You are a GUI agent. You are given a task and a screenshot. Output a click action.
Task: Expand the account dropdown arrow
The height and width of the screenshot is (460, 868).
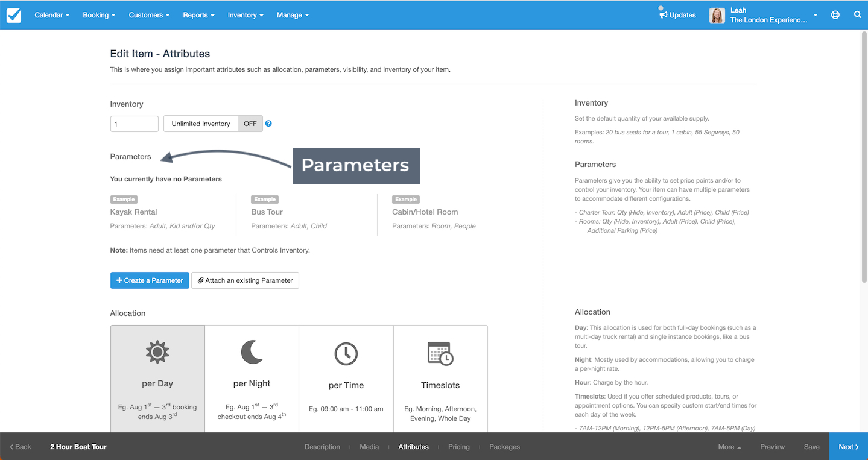pyautogui.click(x=816, y=16)
